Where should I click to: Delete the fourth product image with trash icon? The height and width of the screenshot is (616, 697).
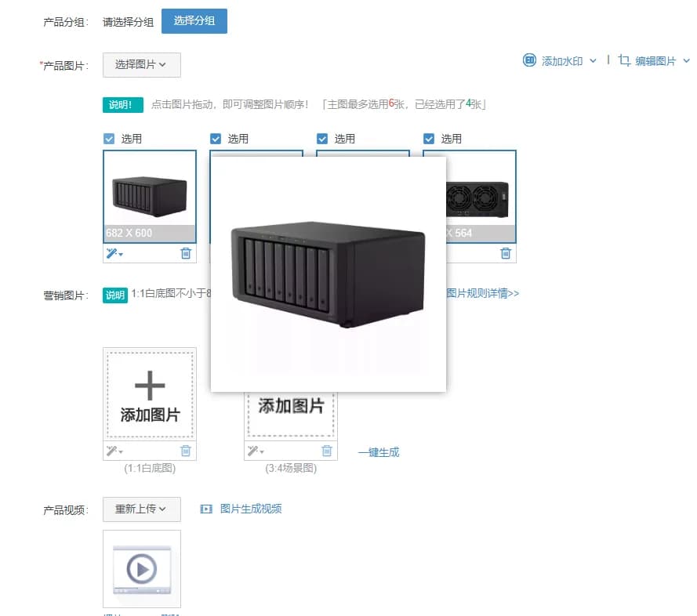click(506, 253)
